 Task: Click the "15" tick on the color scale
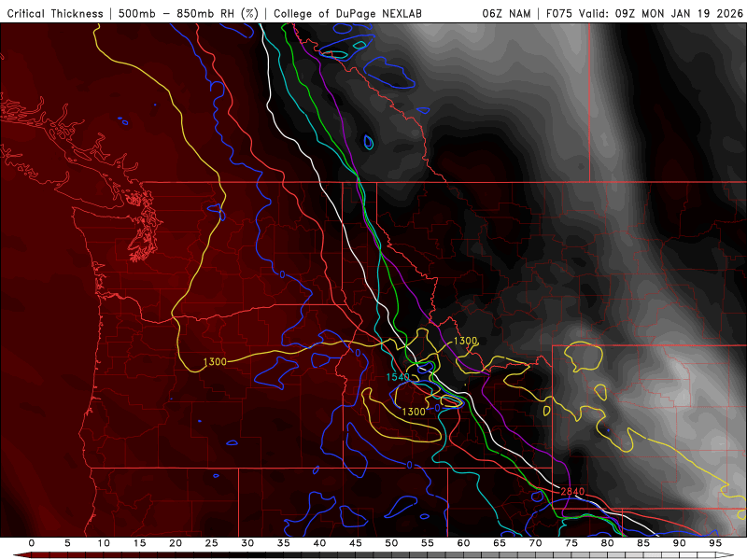point(139,543)
